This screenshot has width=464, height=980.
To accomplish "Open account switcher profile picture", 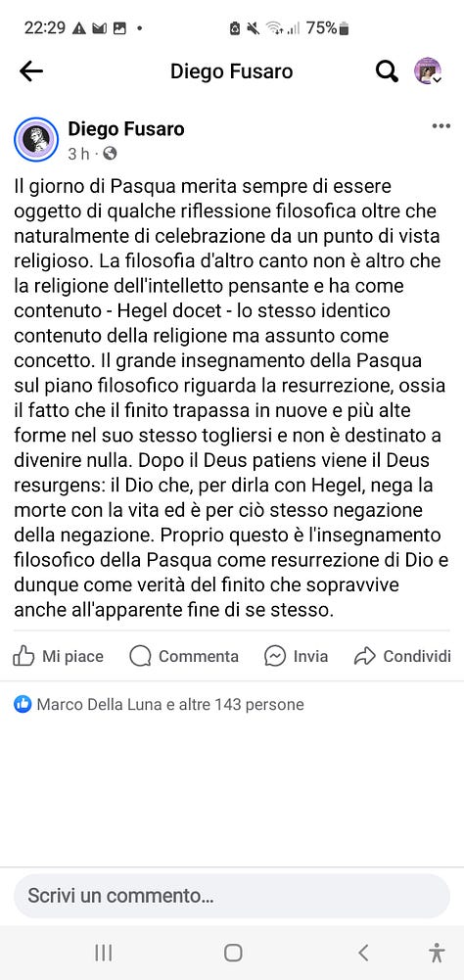I will pyautogui.click(x=428, y=71).
